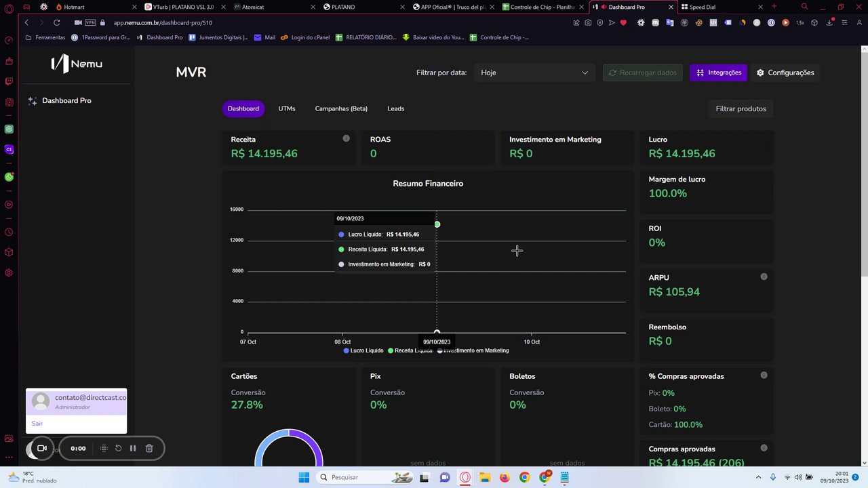The width and height of the screenshot is (868, 488).
Task: Select the Dashboard tab
Action: coord(243,108)
